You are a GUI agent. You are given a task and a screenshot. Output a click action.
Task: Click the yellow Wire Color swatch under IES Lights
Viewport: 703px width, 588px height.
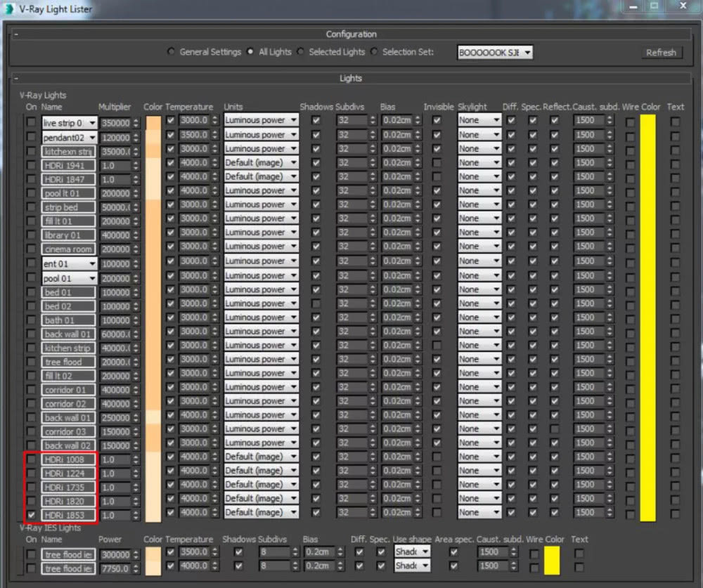click(x=552, y=560)
